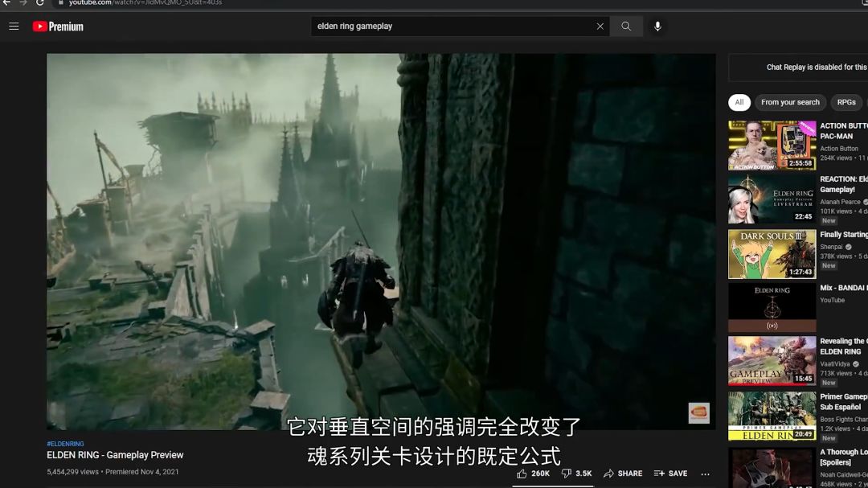This screenshot has height=488, width=868.
Task: Like the video with thumbs up
Action: 533,474
